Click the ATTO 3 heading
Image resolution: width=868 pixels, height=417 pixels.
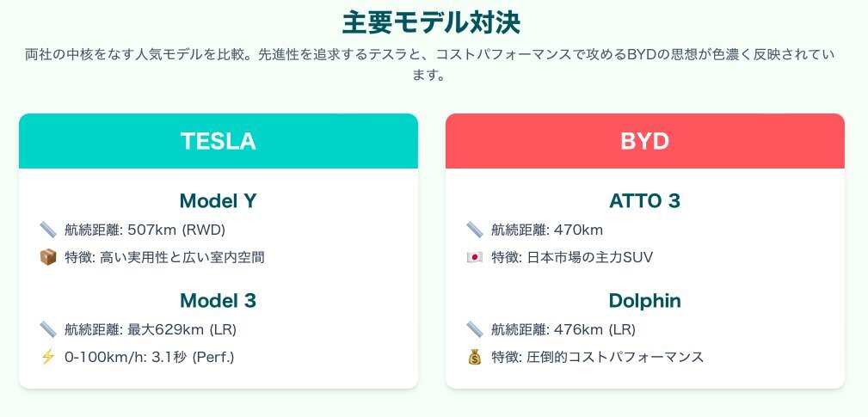(645, 200)
